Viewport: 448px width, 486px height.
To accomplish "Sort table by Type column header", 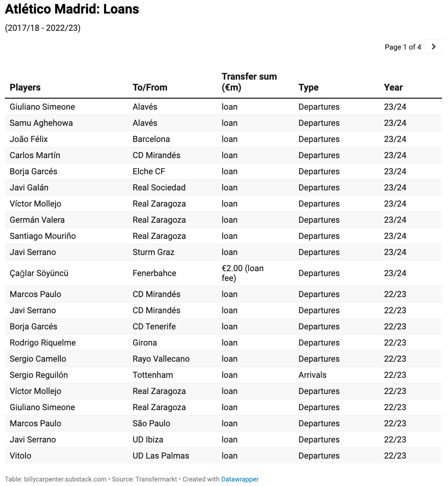I will pyautogui.click(x=308, y=87).
